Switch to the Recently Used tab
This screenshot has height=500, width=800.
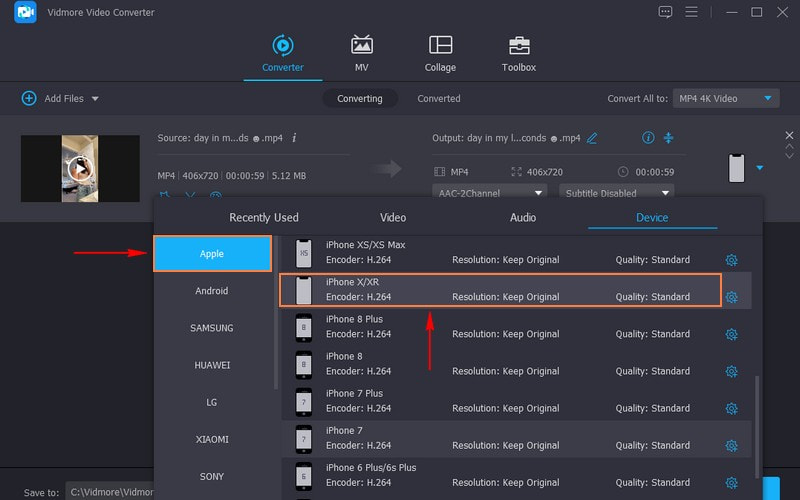point(264,217)
